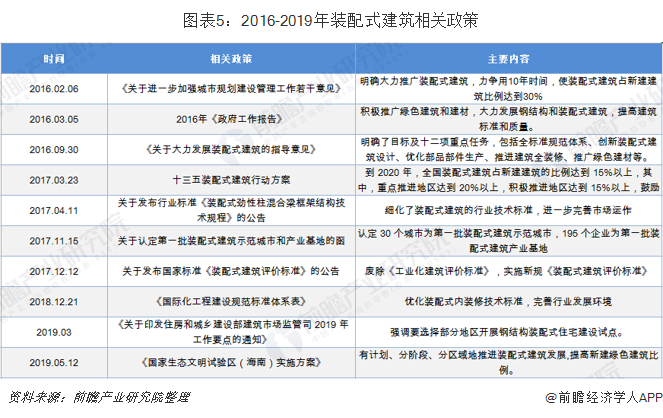Select the 时间 column header
This screenshot has height=418, width=663.
(53, 59)
